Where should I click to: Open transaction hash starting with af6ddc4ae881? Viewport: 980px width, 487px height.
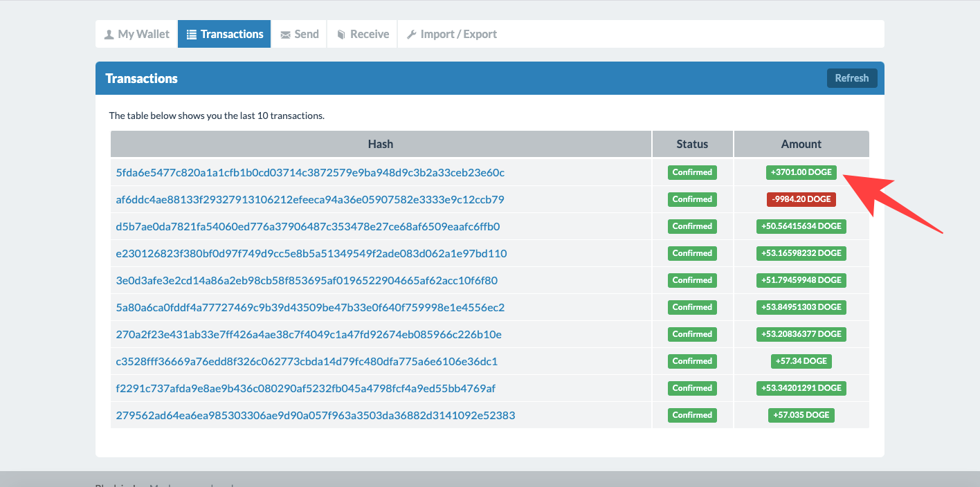coord(310,199)
